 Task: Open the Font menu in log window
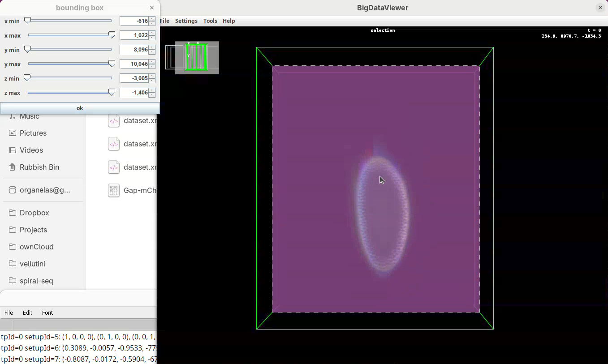[x=47, y=313]
